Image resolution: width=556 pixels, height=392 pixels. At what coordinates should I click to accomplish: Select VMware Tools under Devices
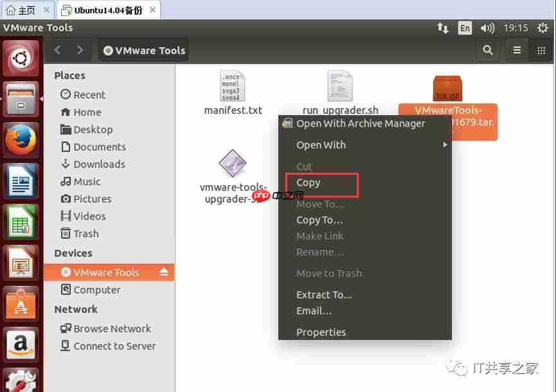tap(109, 272)
